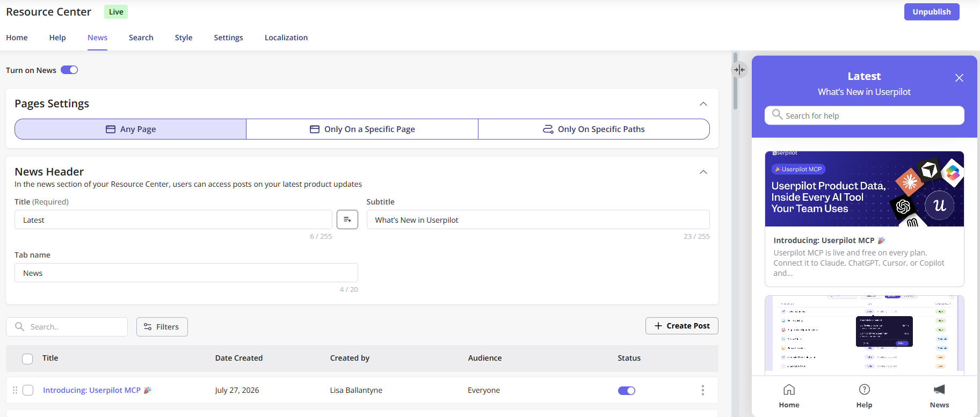The height and width of the screenshot is (417, 980).
Task: Click the plus icon in Create Post
Action: click(x=658, y=326)
